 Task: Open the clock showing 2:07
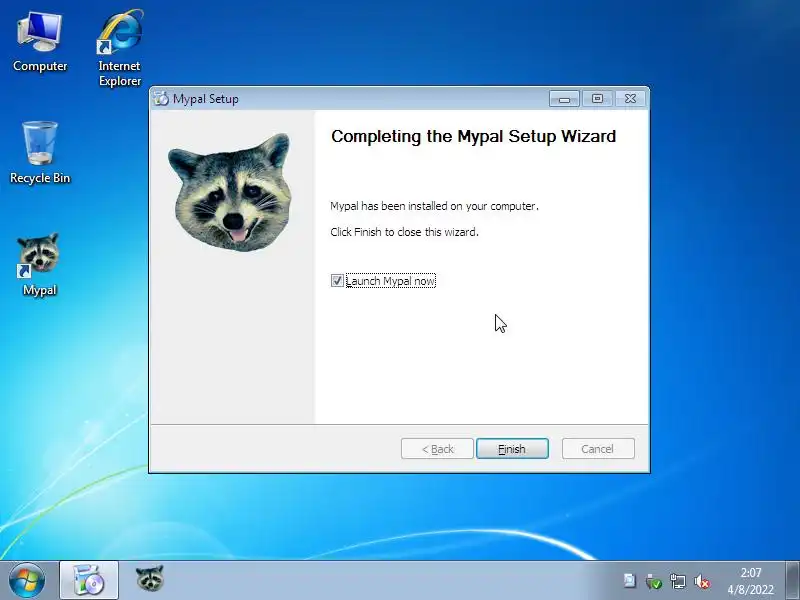[751, 581]
